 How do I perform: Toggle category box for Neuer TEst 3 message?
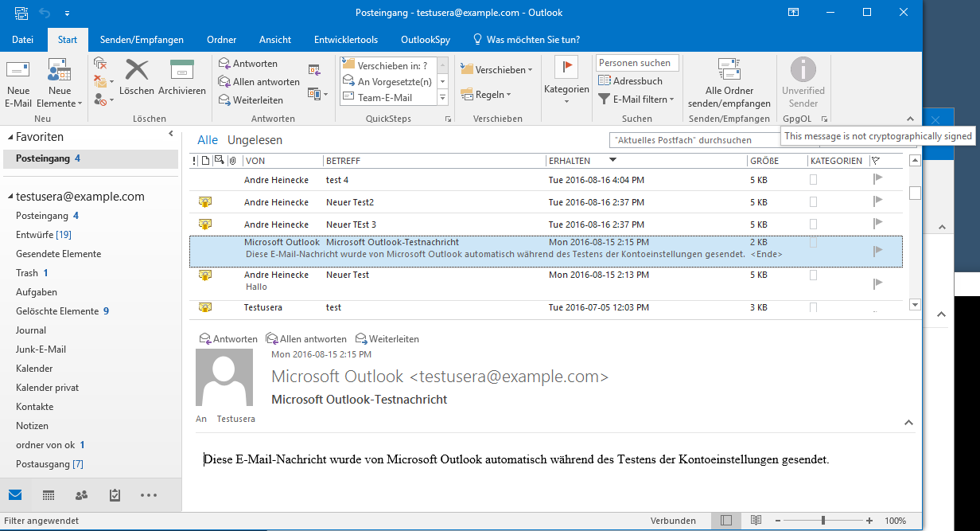[813, 225]
